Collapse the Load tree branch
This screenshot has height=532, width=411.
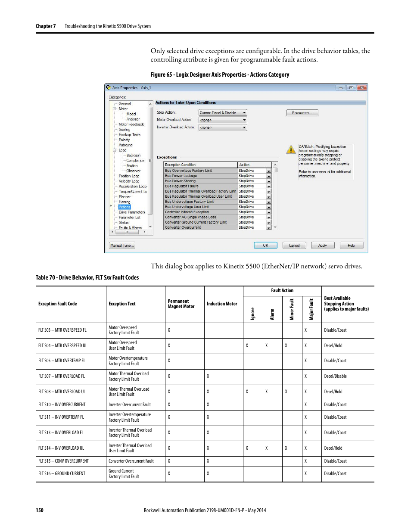(x=114, y=150)
